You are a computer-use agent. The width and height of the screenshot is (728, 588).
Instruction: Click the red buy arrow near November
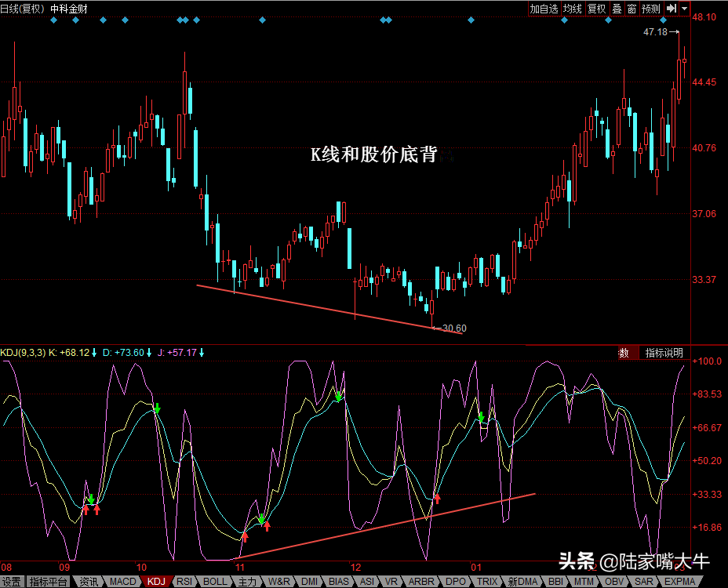245,536
